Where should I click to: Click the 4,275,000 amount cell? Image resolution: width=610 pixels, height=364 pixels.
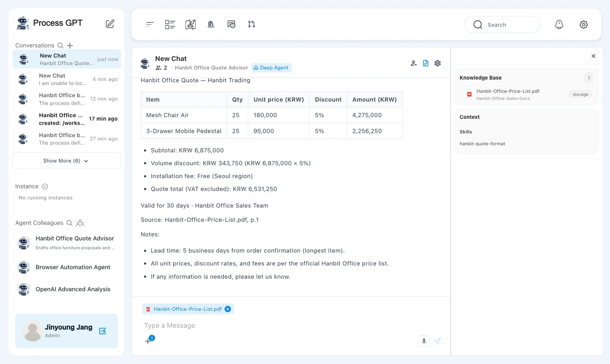pyautogui.click(x=375, y=115)
